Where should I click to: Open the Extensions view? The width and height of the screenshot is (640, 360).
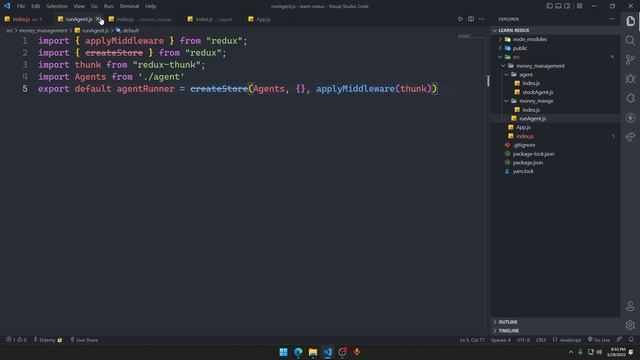click(630, 98)
